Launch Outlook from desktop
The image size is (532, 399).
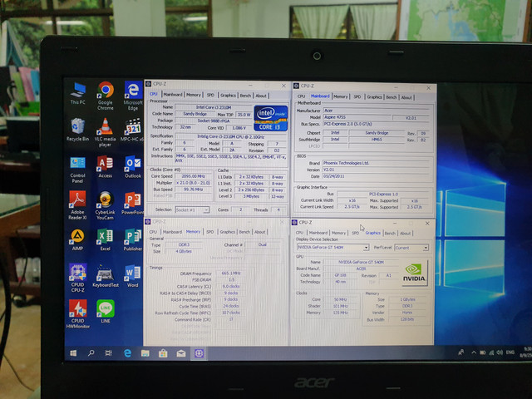pos(133,166)
